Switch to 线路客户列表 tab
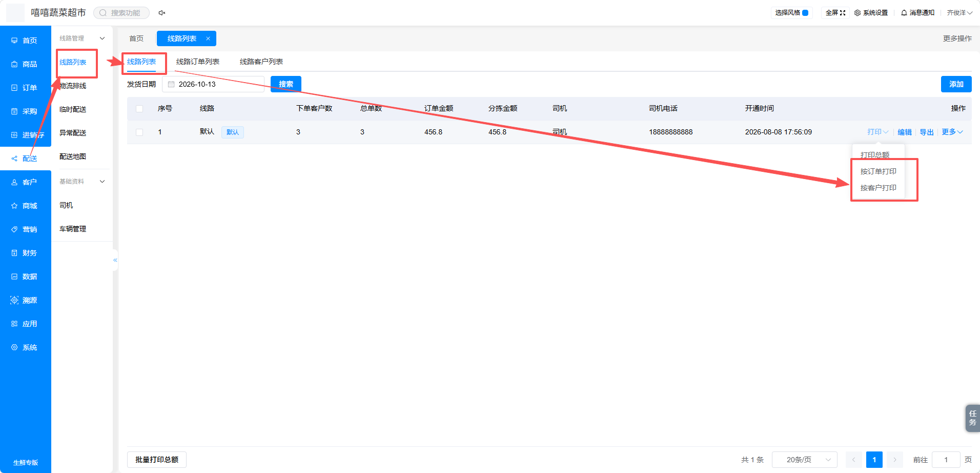The height and width of the screenshot is (473, 980). tap(261, 62)
